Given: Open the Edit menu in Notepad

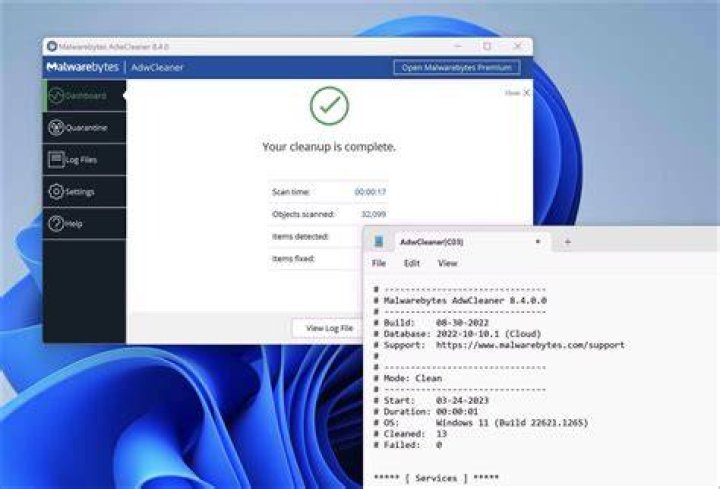Looking at the screenshot, I should coord(412,263).
